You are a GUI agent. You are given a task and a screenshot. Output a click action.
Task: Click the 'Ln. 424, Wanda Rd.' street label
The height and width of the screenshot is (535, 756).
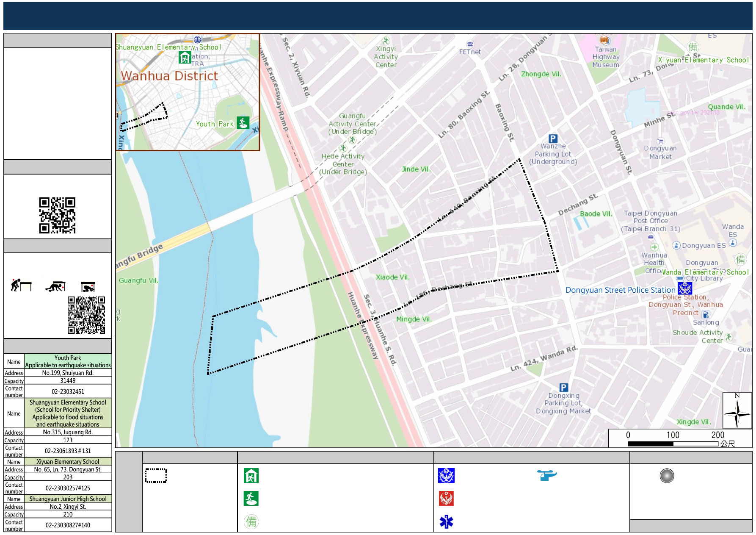pos(544,359)
